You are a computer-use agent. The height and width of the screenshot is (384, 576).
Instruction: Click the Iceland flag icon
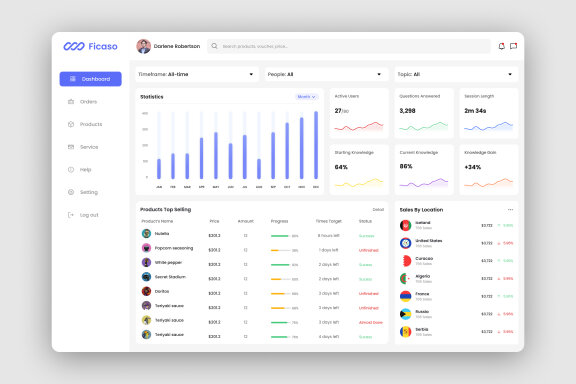(406, 225)
